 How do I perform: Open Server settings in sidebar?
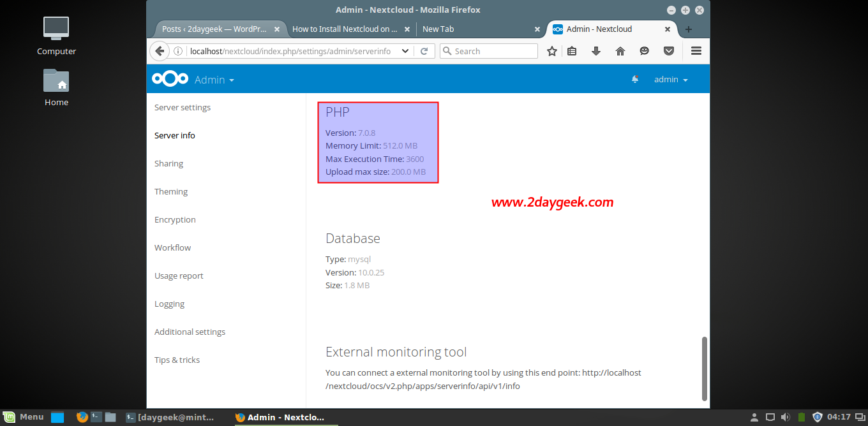click(183, 107)
